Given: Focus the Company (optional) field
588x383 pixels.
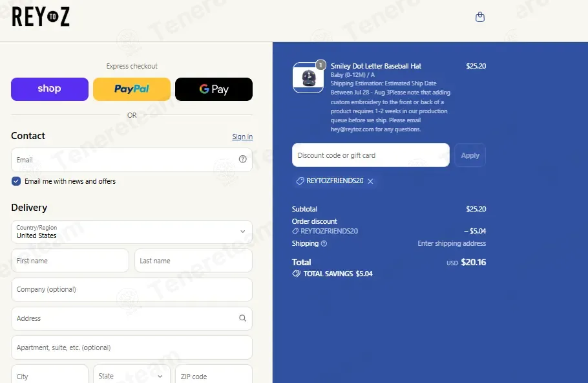Looking at the screenshot, I should 132,289.
